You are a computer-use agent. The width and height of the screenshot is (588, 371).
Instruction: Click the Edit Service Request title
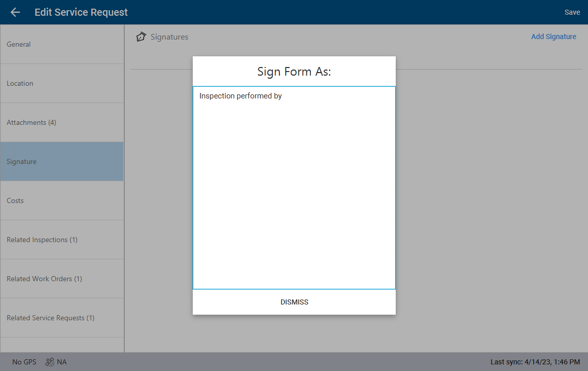coord(81,12)
